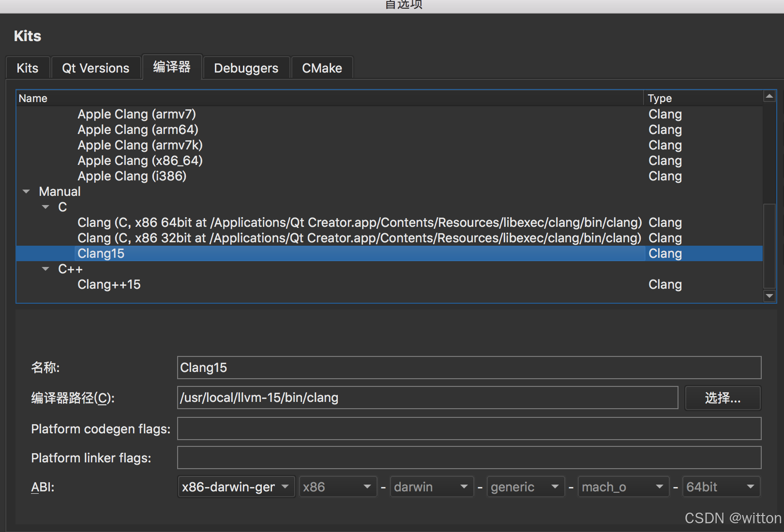Click the compiler path input field
784x532 pixels.
427,398
